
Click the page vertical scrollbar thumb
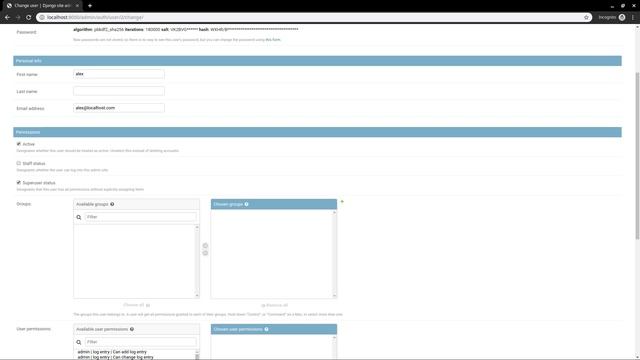click(637, 155)
